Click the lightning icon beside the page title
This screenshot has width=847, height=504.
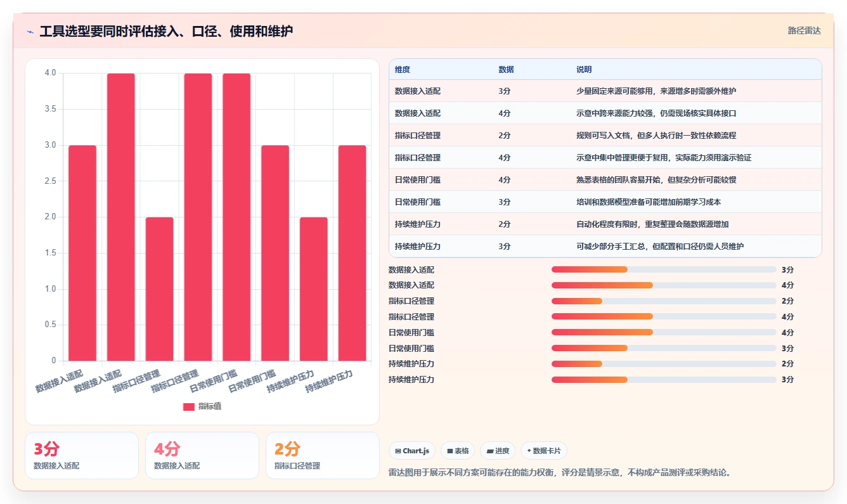pos(30,32)
